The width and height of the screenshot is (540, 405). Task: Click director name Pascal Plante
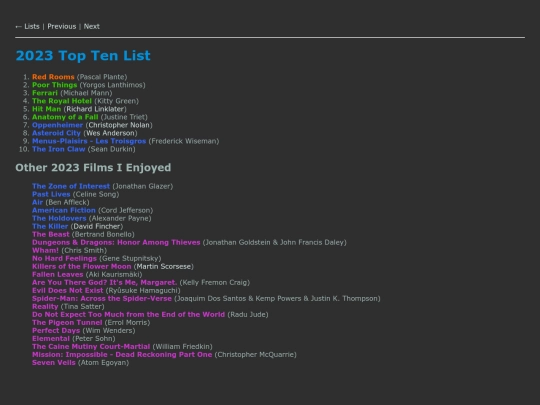[102, 77]
